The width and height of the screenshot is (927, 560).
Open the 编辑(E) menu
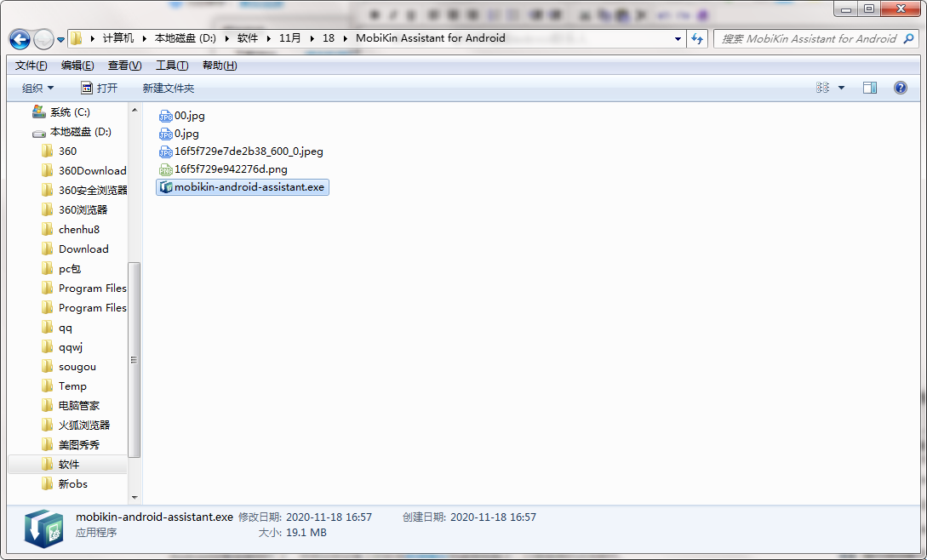coord(77,66)
